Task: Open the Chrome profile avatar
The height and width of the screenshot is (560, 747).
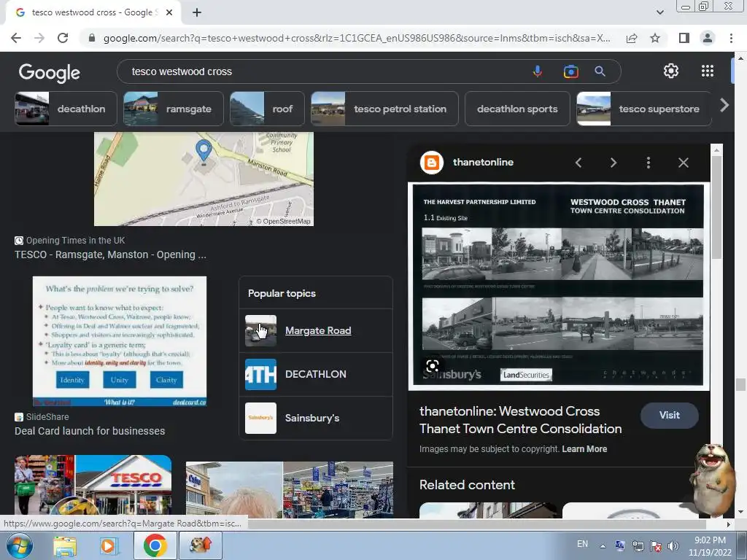Action: 708,38
